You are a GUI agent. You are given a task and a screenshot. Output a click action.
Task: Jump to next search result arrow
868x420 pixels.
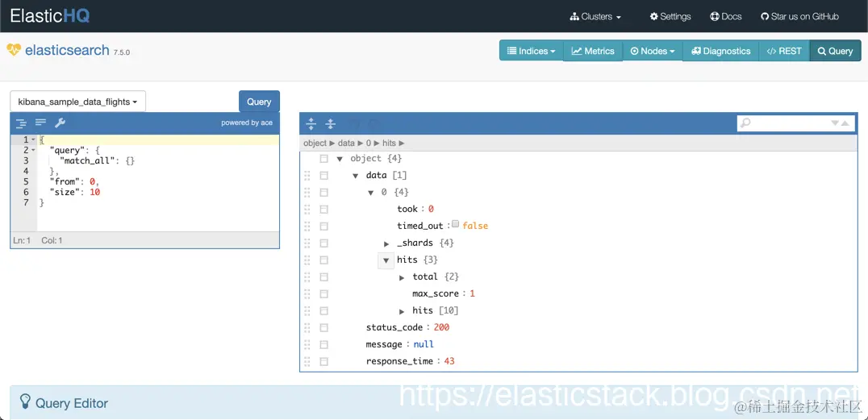[x=836, y=123]
